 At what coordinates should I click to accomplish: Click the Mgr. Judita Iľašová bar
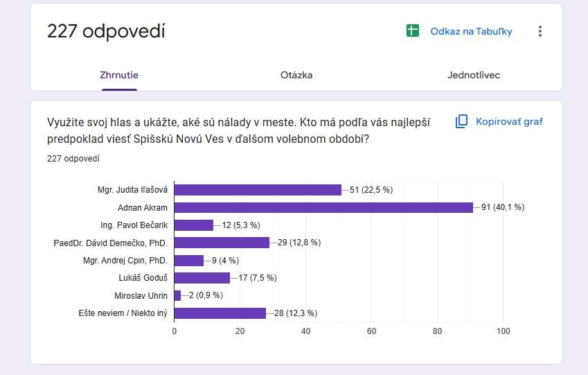tap(258, 190)
